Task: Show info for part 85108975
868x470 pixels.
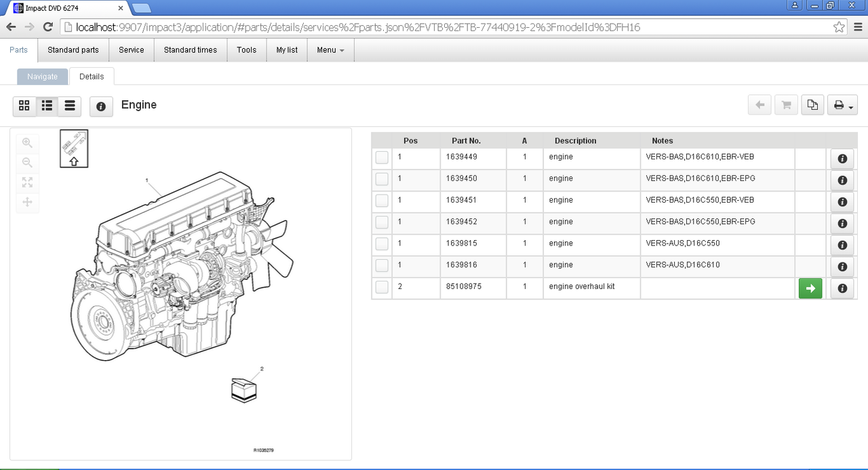Action: 842,288
